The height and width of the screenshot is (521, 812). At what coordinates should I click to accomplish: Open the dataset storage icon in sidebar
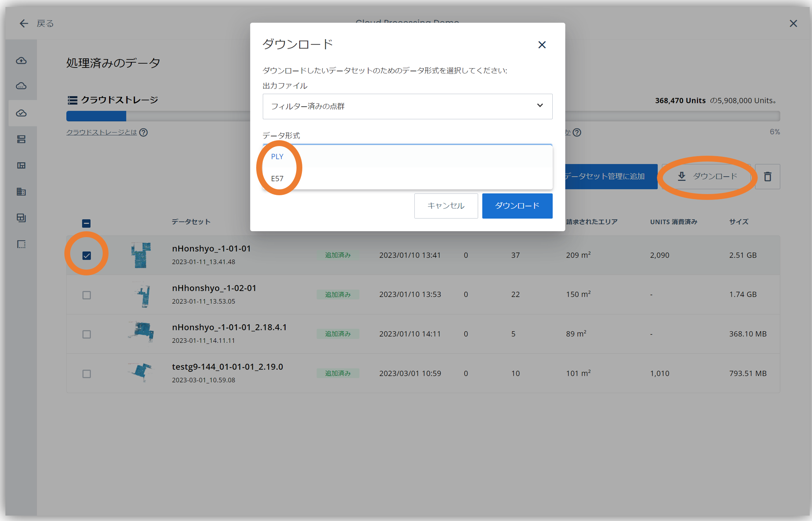pyautogui.click(x=22, y=139)
